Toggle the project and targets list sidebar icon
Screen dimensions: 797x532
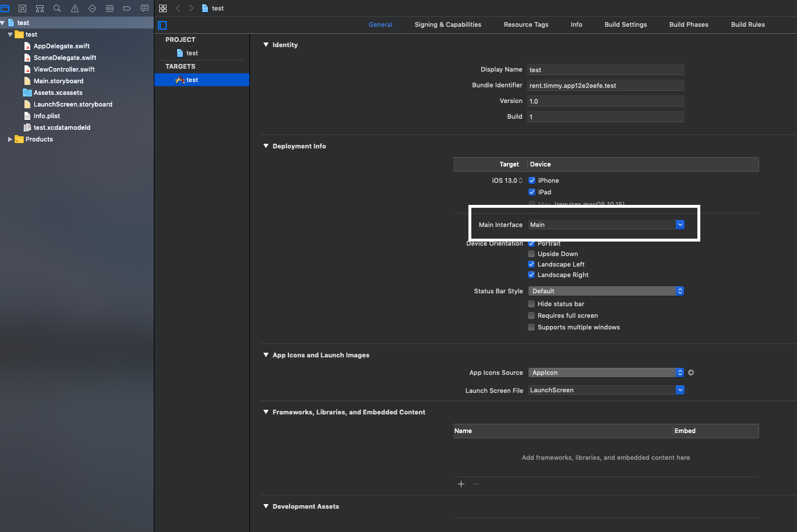163,25
